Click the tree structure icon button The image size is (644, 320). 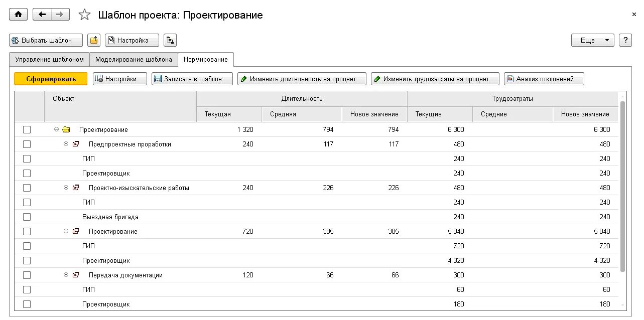click(170, 40)
